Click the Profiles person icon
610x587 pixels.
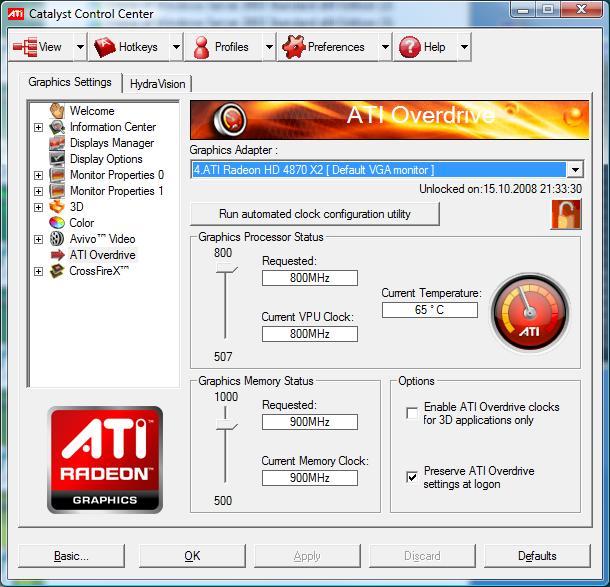tap(201, 47)
